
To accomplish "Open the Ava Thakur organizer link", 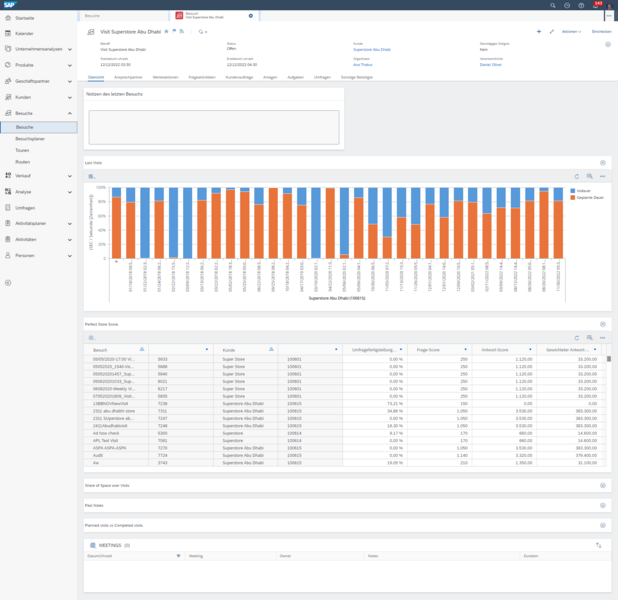I will tap(363, 65).
